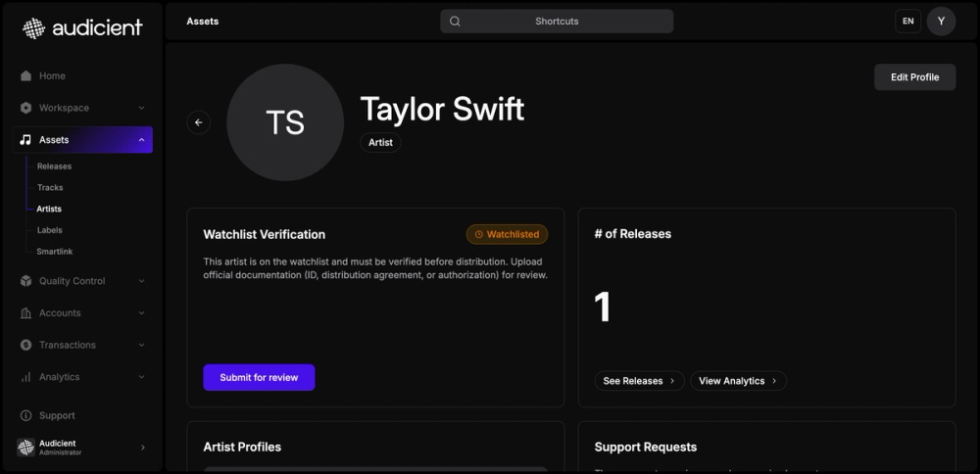Image resolution: width=980 pixels, height=474 pixels.
Task: Click the Watchlisted status badge
Action: pyautogui.click(x=507, y=235)
